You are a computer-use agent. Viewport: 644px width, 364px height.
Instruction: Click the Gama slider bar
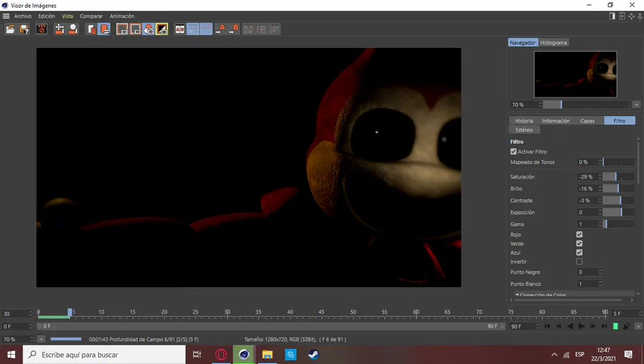click(618, 224)
